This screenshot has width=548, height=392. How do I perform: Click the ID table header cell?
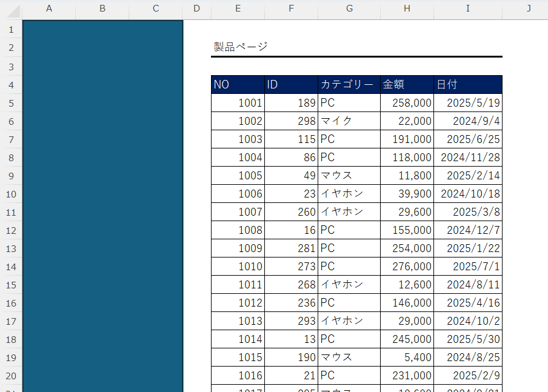pos(291,85)
